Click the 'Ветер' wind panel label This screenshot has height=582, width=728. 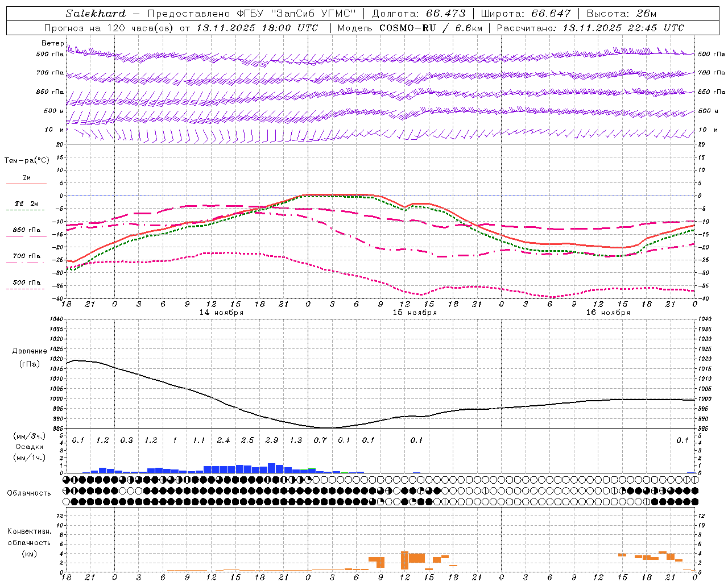(x=52, y=43)
